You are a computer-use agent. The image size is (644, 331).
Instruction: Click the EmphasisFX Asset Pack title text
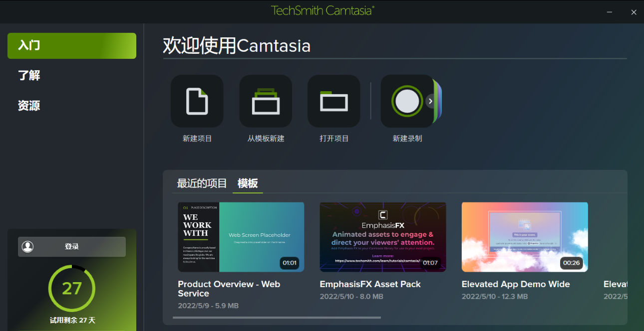point(370,284)
